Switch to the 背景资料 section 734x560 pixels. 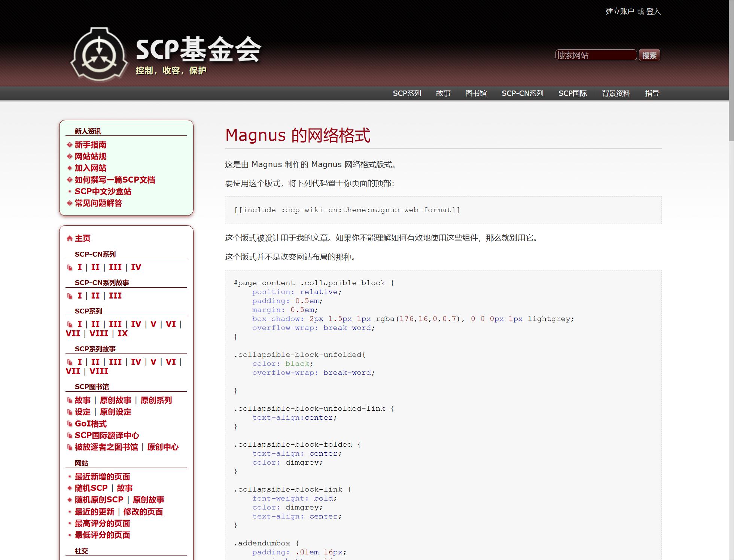pos(615,93)
